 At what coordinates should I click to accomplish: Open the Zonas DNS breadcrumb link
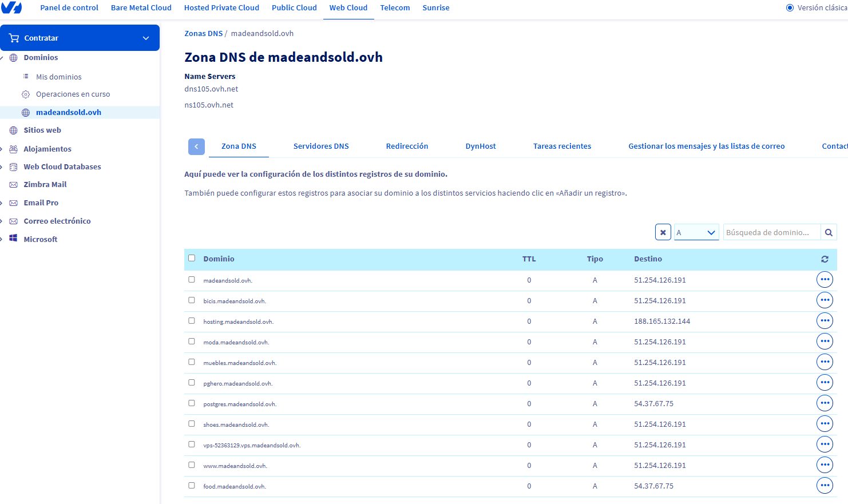click(x=203, y=34)
